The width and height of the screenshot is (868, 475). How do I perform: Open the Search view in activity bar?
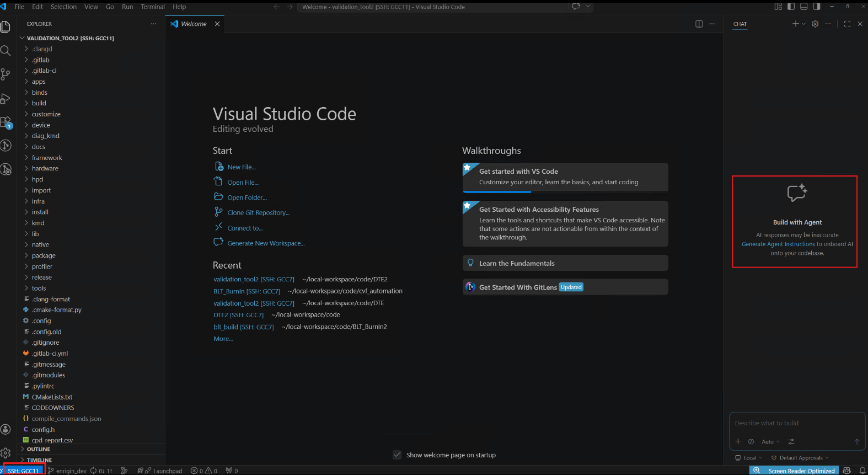[x=6, y=51]
